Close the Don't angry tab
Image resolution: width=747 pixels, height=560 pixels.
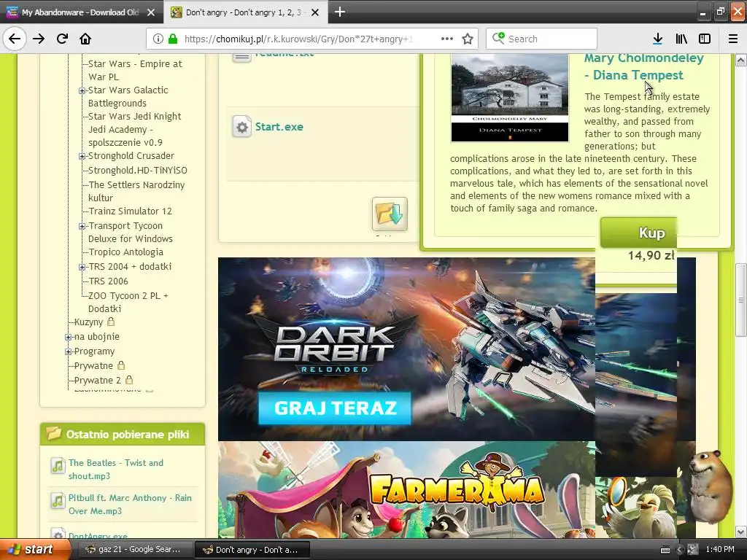point(315,12)
